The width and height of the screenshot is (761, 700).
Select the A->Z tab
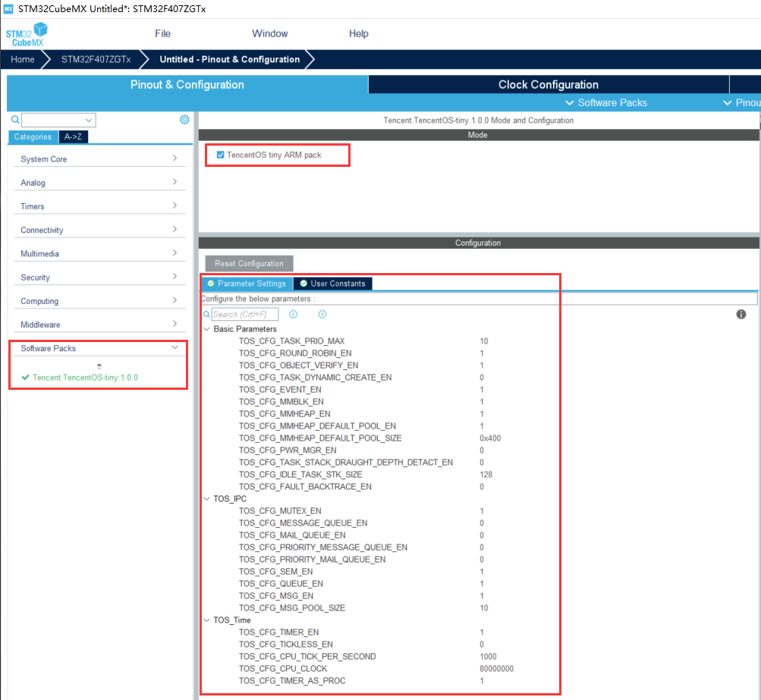pos(74,137)
